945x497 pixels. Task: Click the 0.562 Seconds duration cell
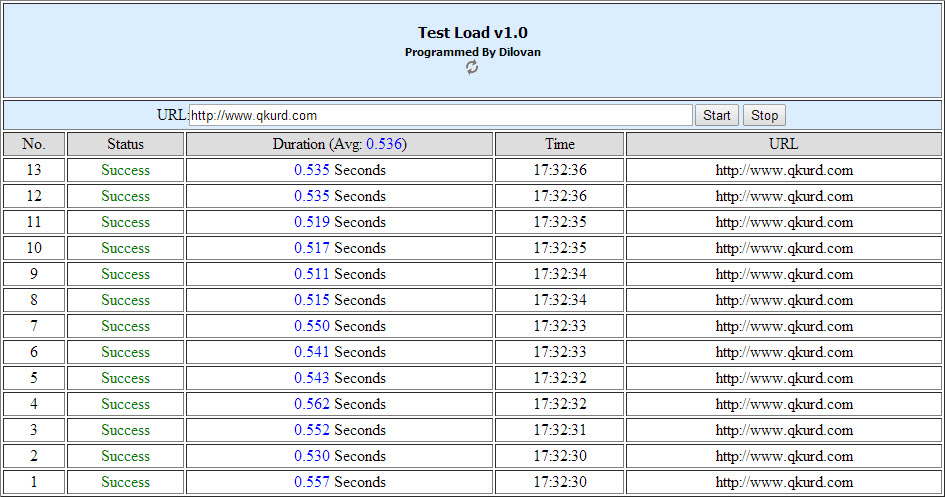[339, 404]
